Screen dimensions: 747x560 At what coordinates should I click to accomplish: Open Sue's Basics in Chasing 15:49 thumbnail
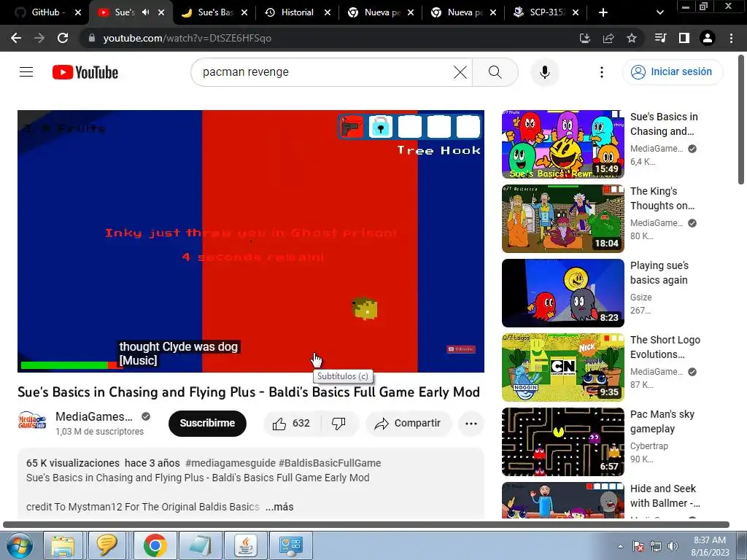(562, 144)
